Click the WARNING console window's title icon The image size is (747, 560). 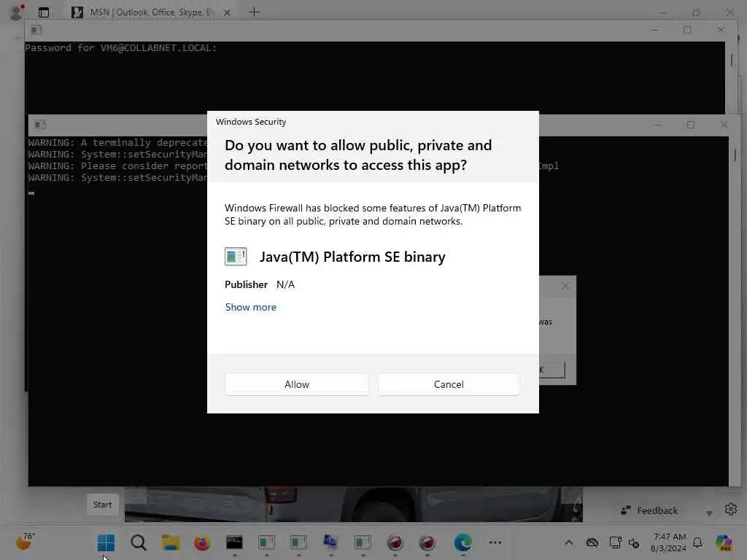pyautogui.click(x=40, y=125)
